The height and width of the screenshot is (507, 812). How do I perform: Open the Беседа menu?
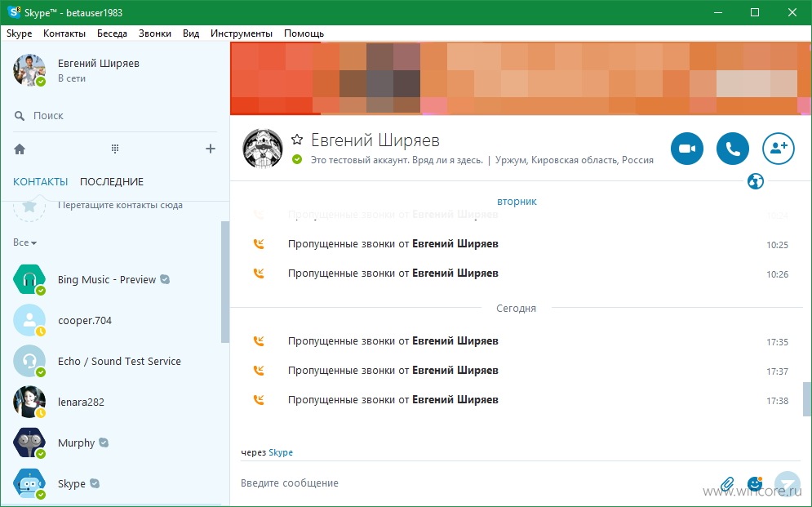point(112,33)
